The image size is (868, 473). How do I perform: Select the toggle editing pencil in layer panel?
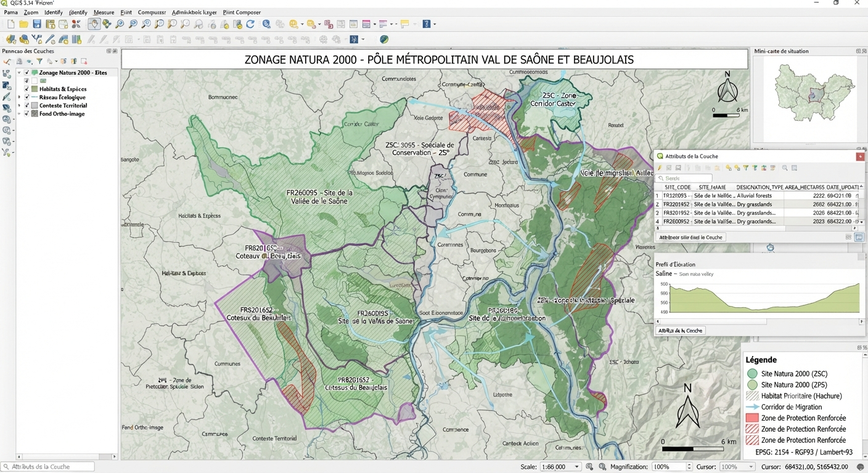click(x=7, y=62)
